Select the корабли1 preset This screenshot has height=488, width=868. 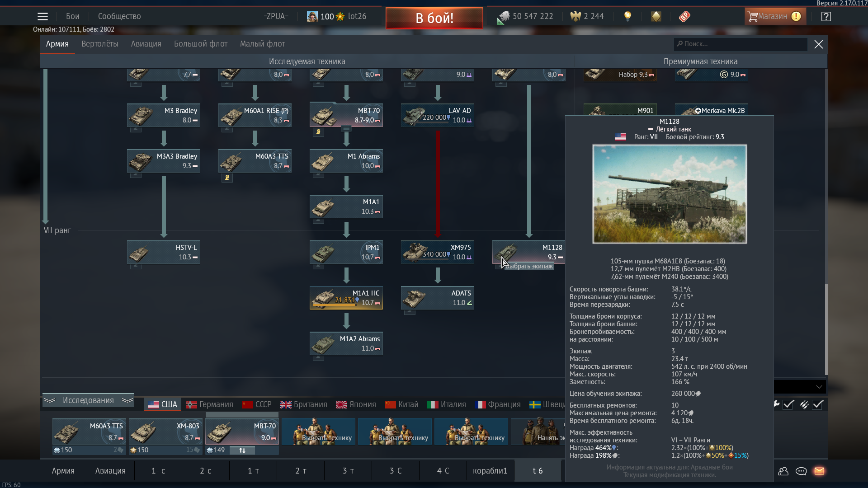pos(490,471)
